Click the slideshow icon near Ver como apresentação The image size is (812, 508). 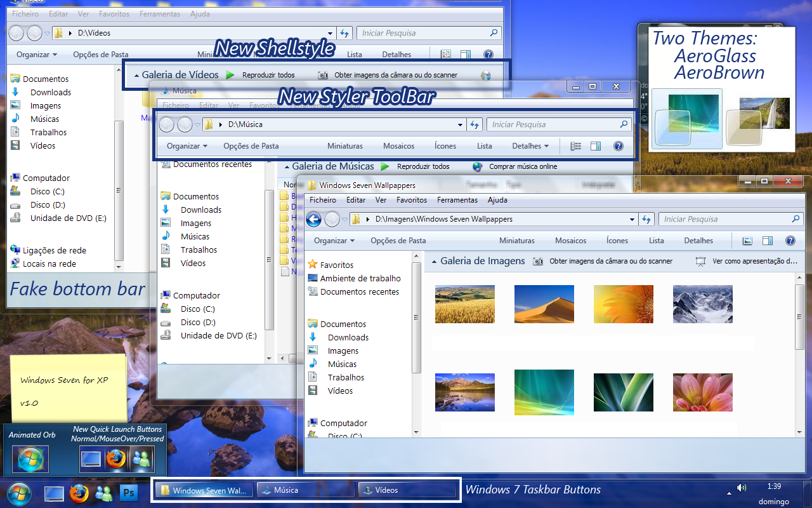tap(701, 261)
